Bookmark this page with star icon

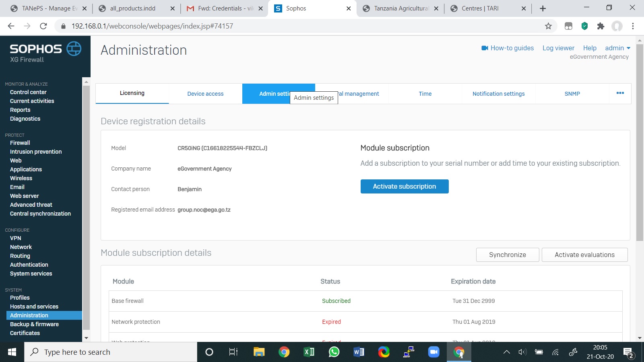click(548, 26)
